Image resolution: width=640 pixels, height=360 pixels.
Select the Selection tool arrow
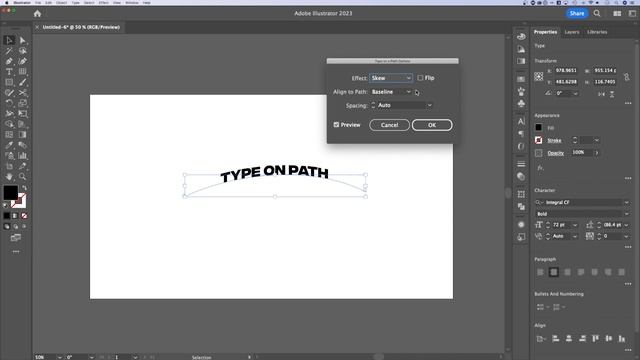pos(9,40)
